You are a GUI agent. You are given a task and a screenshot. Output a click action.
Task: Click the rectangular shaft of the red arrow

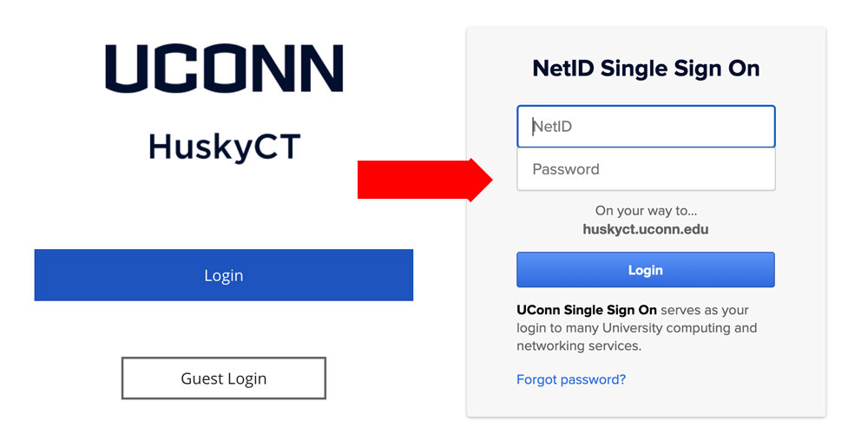coord(413,180)
